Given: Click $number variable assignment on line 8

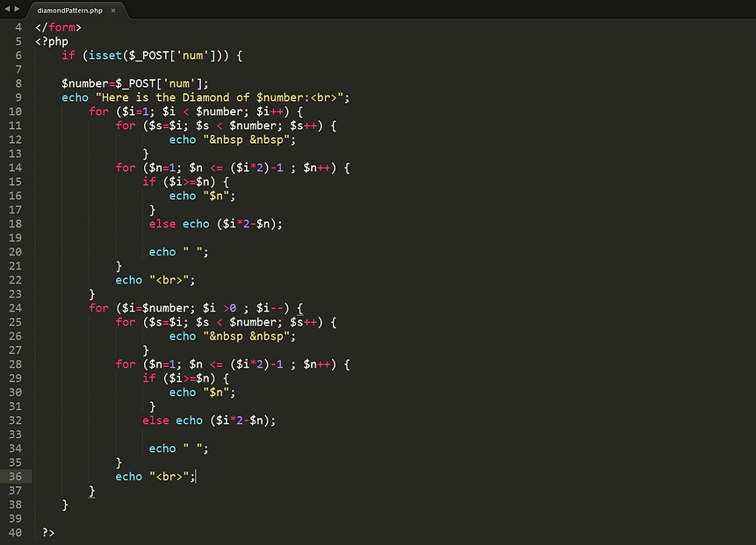Looking at the screenshot, I should click(135, 83).
